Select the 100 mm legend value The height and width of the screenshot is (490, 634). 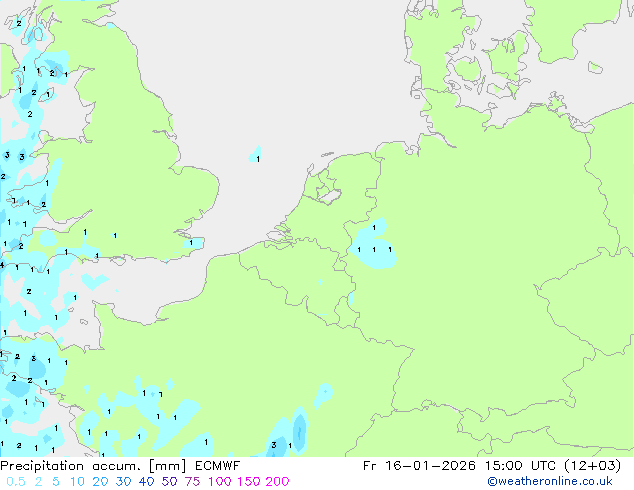tap(220, 482)
